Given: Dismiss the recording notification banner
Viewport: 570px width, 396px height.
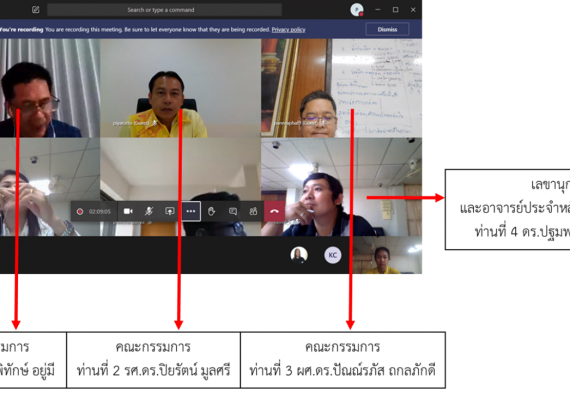Looking at the screenshot, I should click(387, 29).
